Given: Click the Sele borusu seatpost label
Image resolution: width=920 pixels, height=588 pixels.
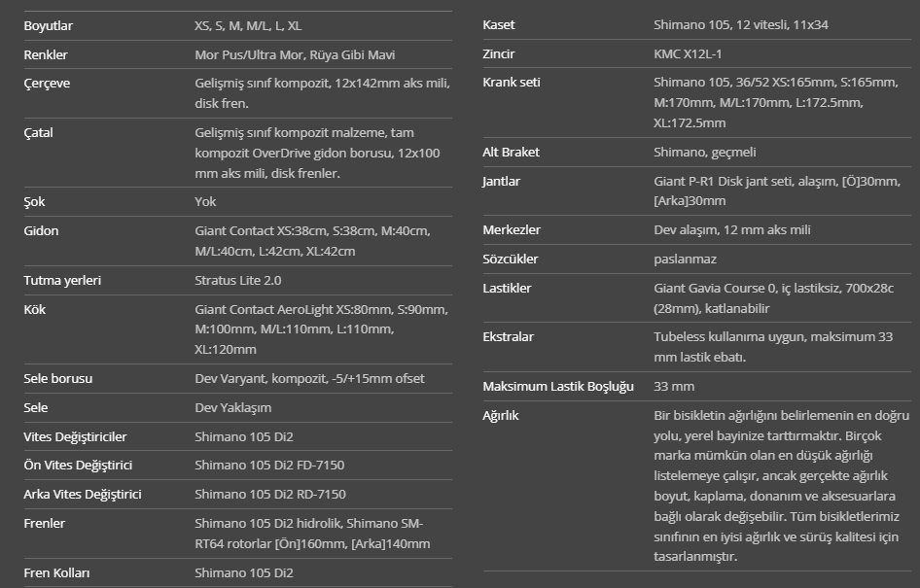Looking at the screenshot, I should pyautogui.click(x=58, y=379).
